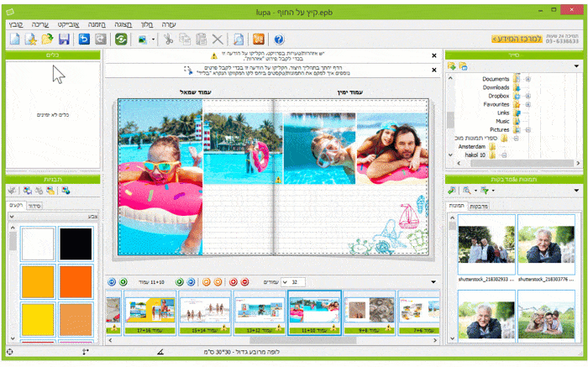The image size is (588, 367).
Task: Select the page thumbnail labeled 17+16
Action: (150, 313)
